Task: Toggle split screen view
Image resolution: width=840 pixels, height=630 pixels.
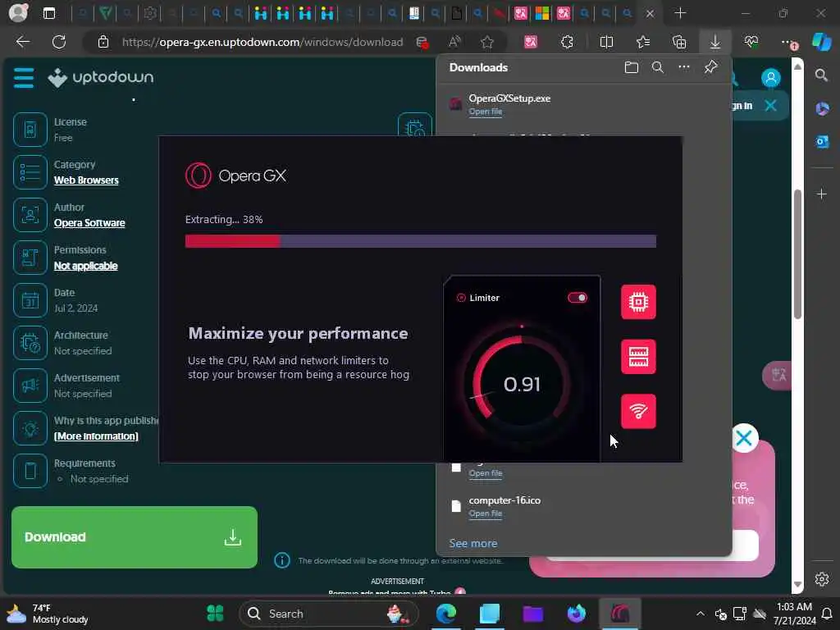Action: 606,42
